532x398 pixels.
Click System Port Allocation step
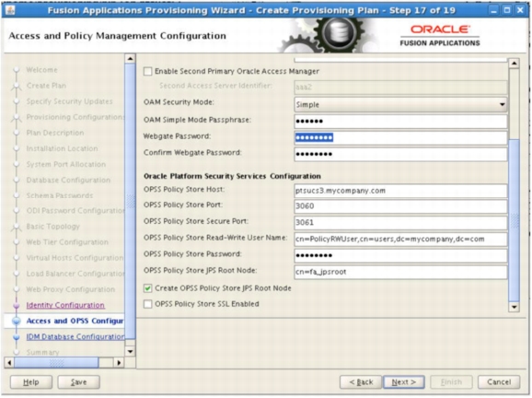[x=66, y=164]
